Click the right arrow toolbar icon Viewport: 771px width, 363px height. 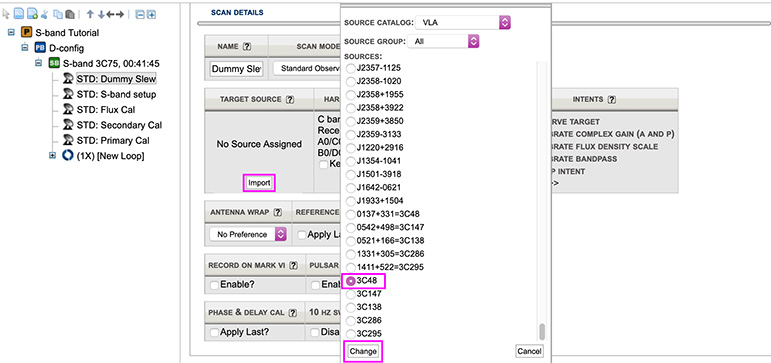click(119, 14)
